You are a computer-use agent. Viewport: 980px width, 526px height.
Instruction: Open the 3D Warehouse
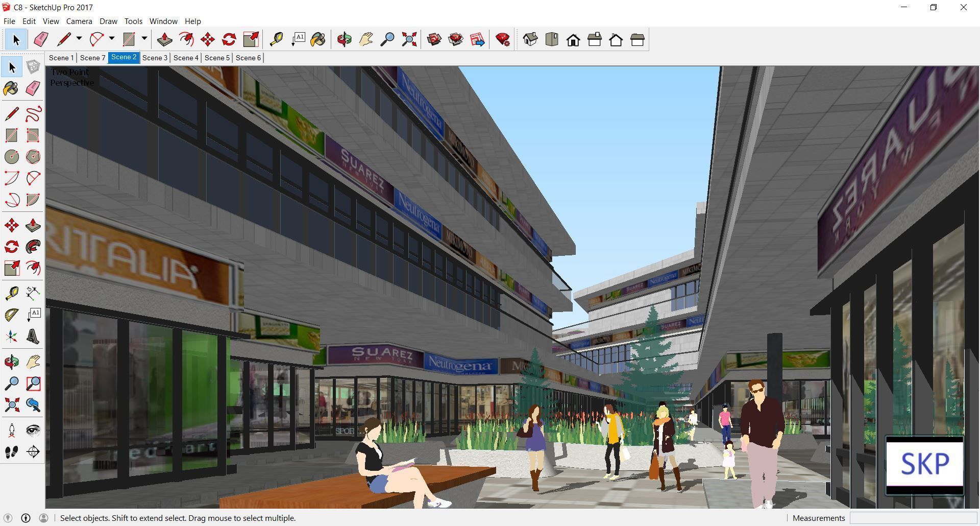434,40
